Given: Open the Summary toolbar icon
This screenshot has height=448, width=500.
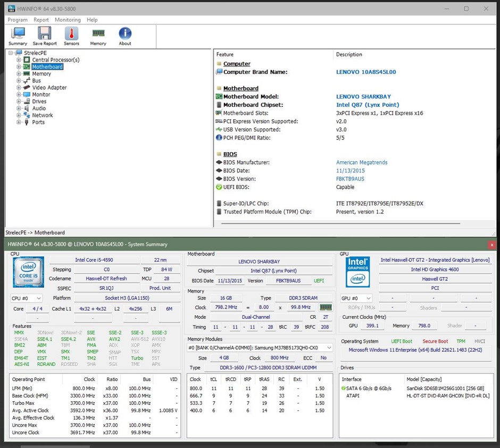Looking at the screenshot, I should click(18, 36).
